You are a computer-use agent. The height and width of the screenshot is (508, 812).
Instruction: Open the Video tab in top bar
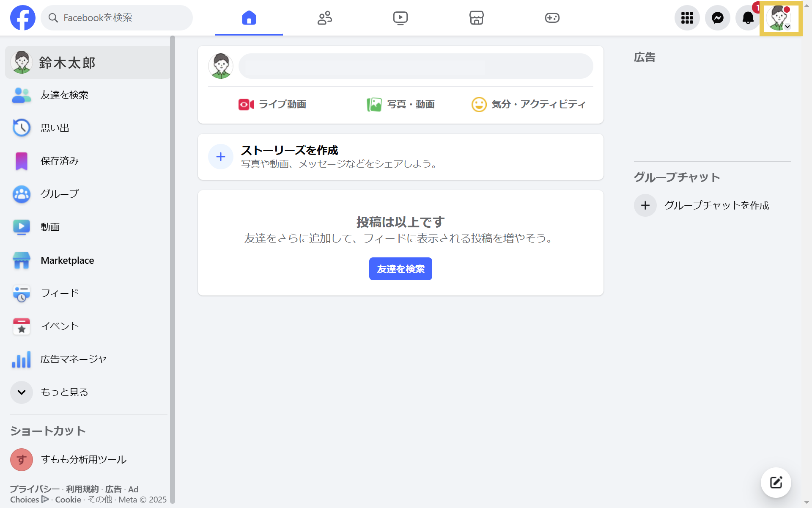pos(400,18)
